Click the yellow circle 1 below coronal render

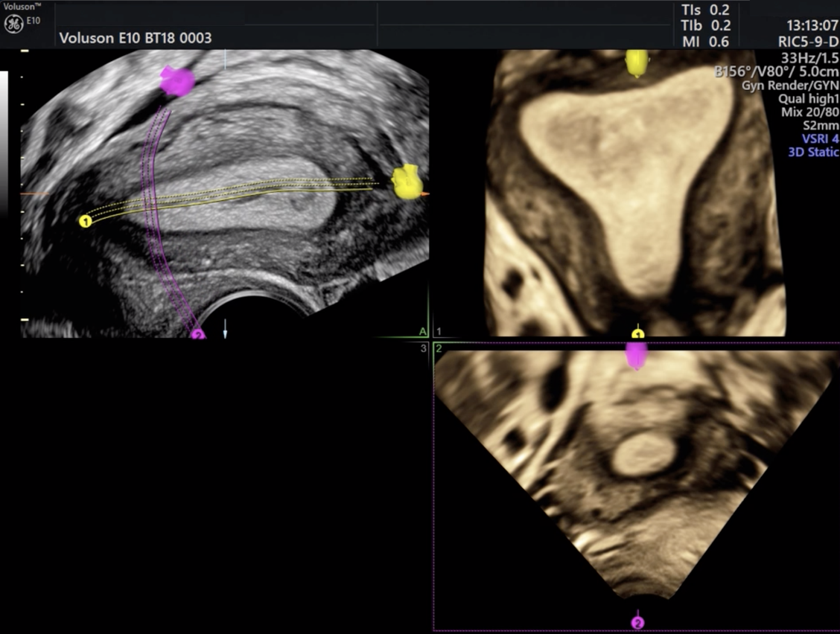coord(637,334)
